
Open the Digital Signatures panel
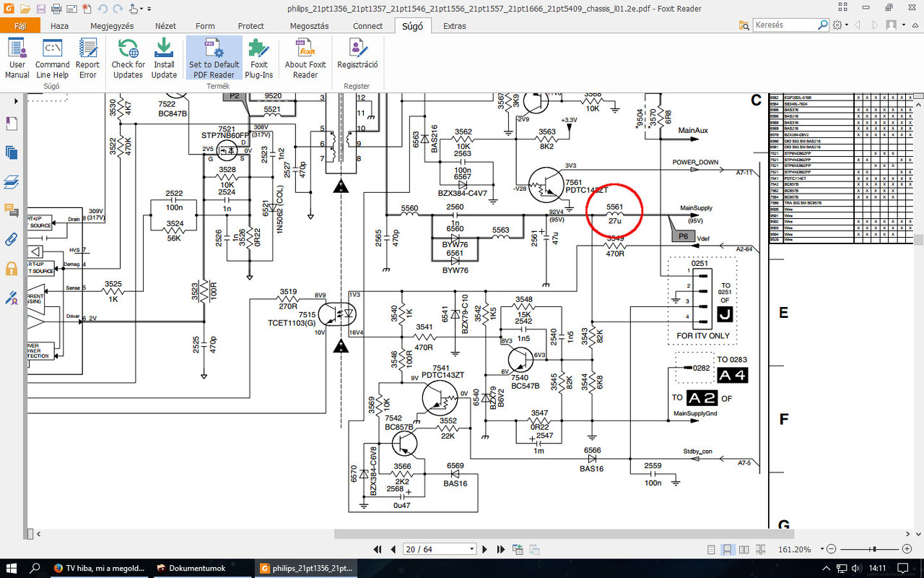pyautogui.click(x=11, y=297)
